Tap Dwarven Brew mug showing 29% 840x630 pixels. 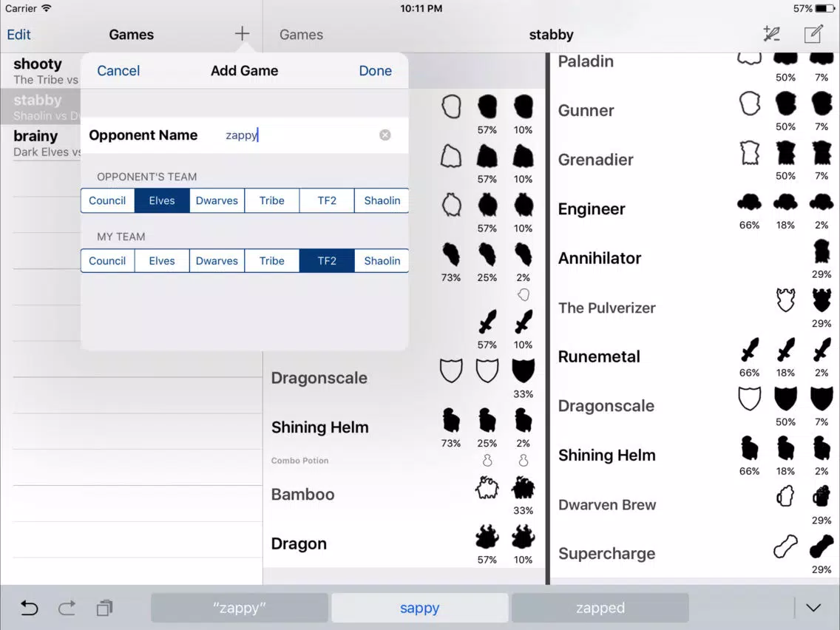coord(822,497)
